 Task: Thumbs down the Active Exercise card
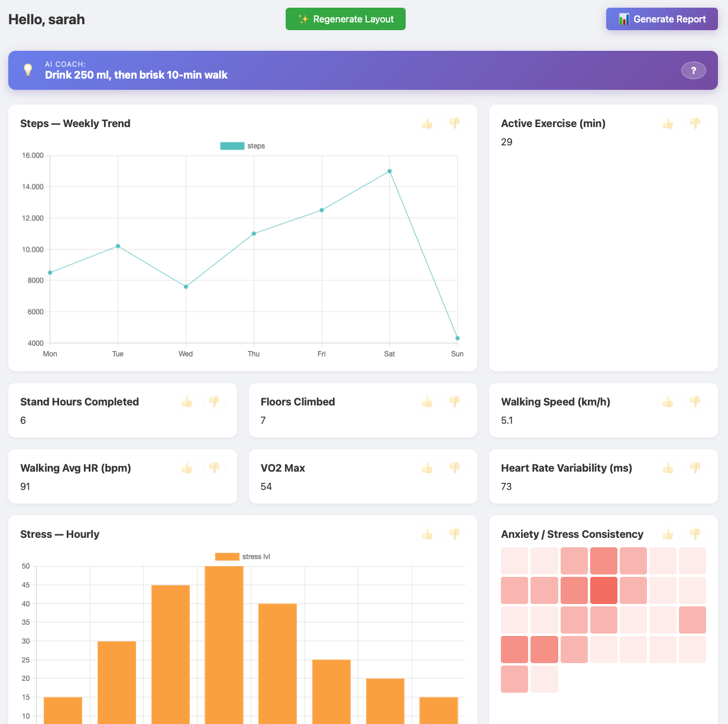[695, 124]
